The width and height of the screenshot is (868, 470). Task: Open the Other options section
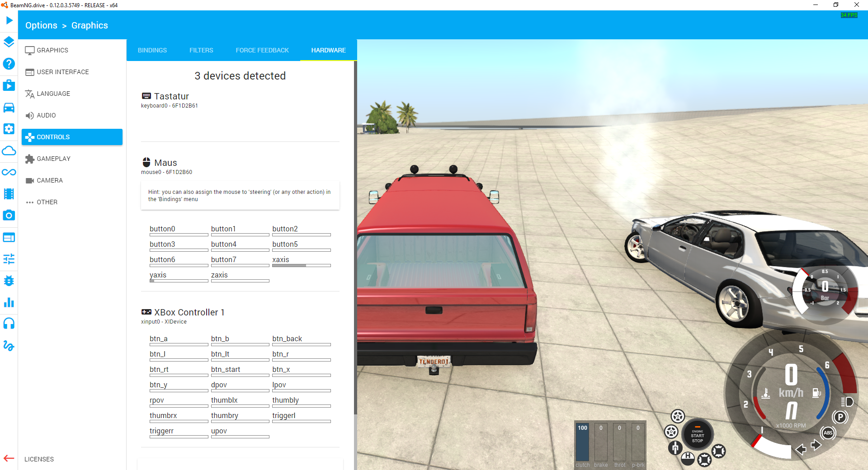72,202
